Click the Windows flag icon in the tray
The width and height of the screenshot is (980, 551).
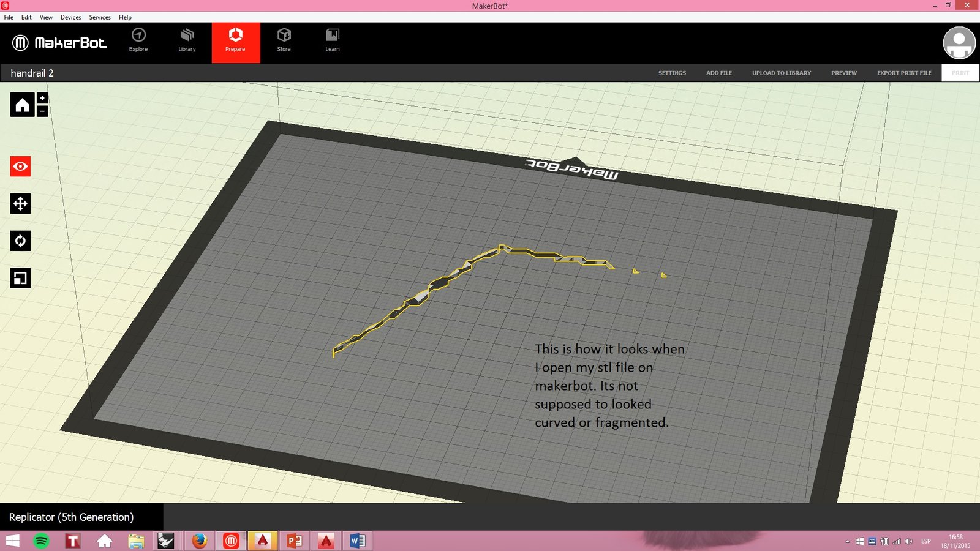tap(860, 542)
